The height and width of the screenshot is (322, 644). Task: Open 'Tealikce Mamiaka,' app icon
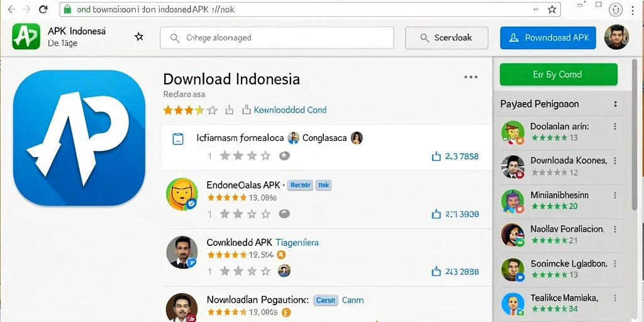pos(513,304)
